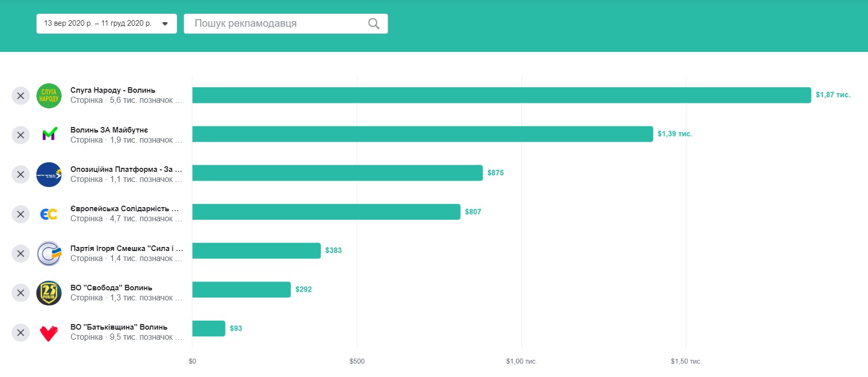868x377 pixels.
Task: Click the $875 spending bar
Action: pos(337,173)
